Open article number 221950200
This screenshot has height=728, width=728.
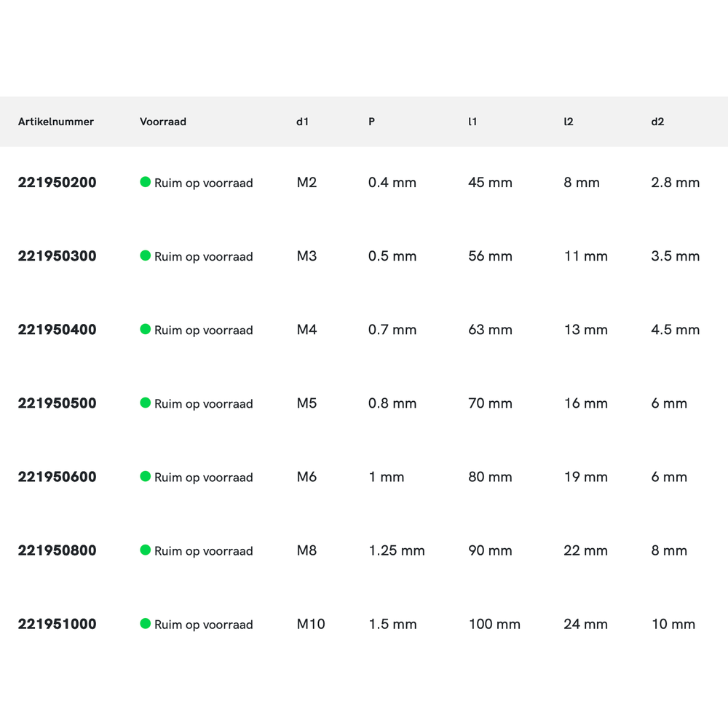click(x=57, y=183)
